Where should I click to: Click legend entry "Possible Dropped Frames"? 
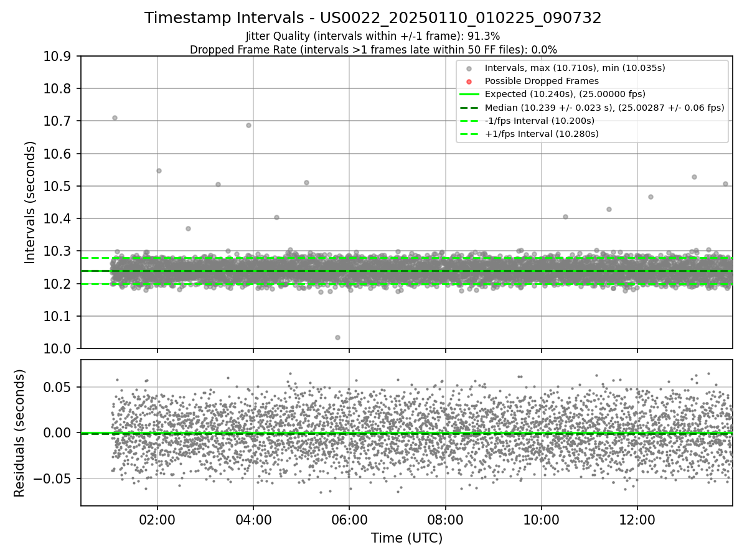coord(542,81)
